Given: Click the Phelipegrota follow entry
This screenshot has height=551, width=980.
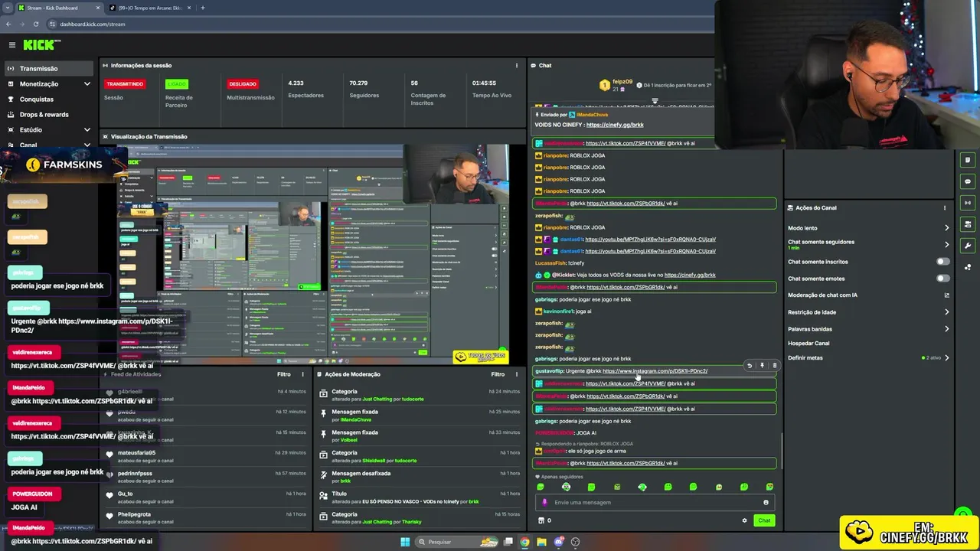Looking at the screenshot, I should coord(207,517).
